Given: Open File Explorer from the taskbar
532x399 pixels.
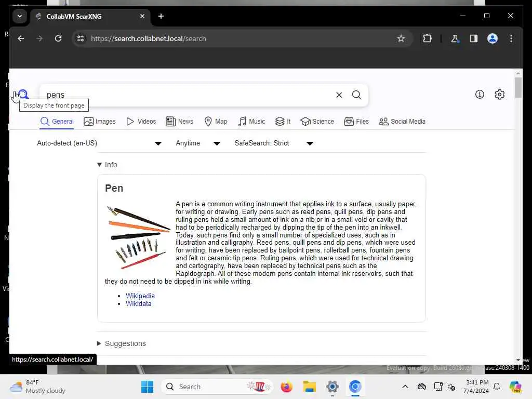Looking at the screenshot, I should (310, 387).
